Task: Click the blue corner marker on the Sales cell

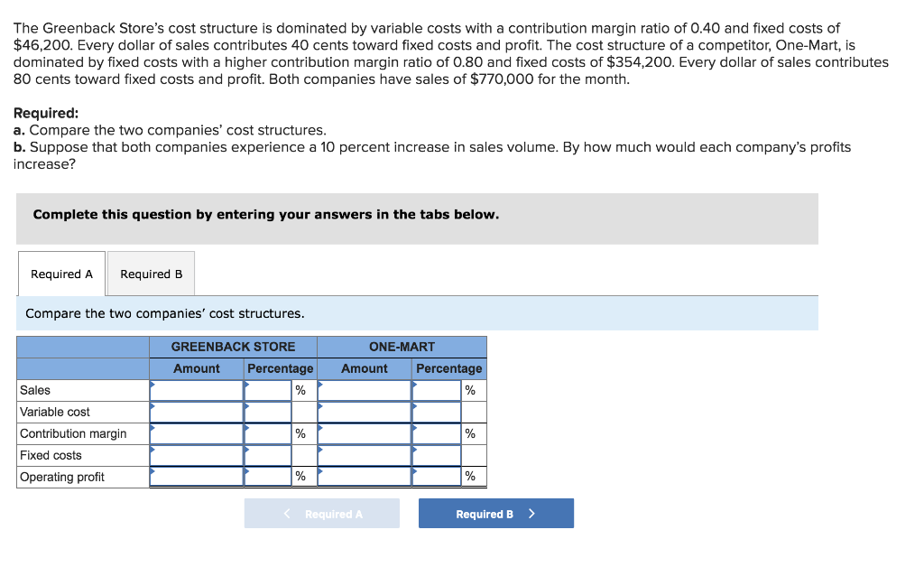Action: click(153, 385)
